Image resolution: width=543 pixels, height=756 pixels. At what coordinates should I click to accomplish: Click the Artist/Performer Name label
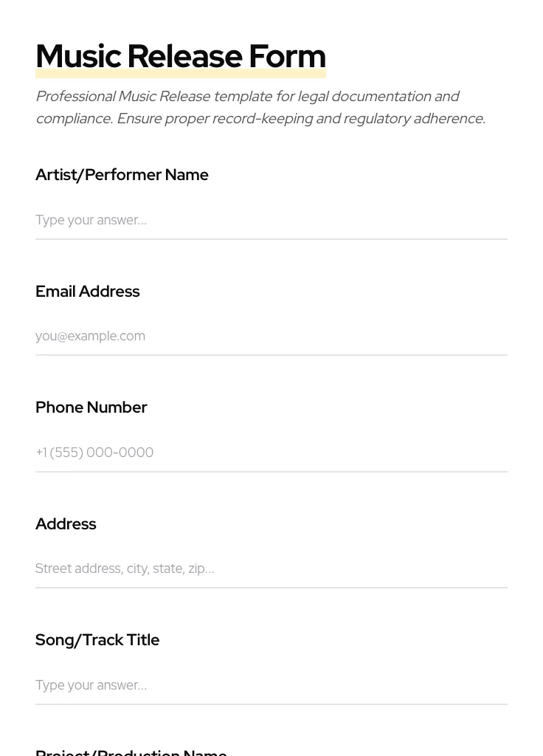point(122,175)
